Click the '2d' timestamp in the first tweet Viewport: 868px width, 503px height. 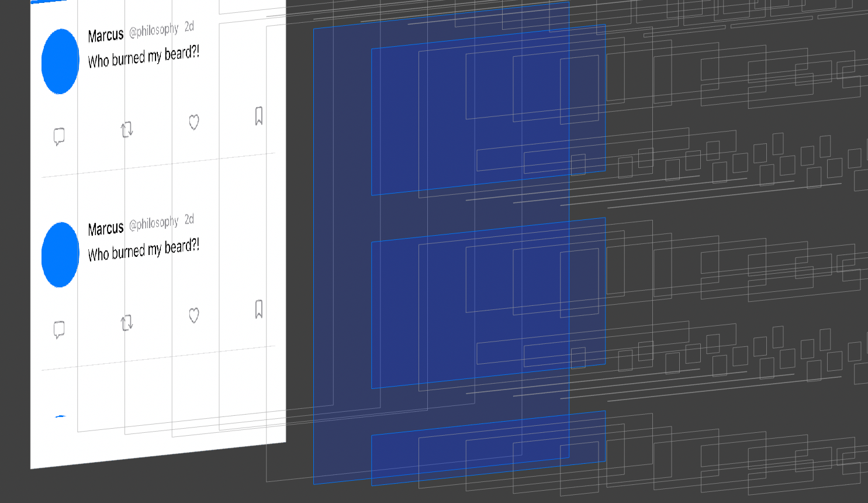[189, 26]
